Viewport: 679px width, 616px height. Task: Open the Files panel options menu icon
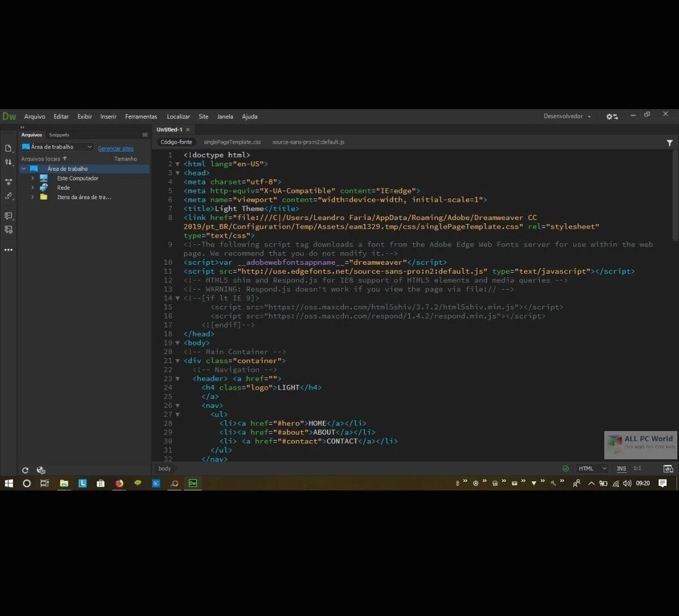click(x=145, y=135)
